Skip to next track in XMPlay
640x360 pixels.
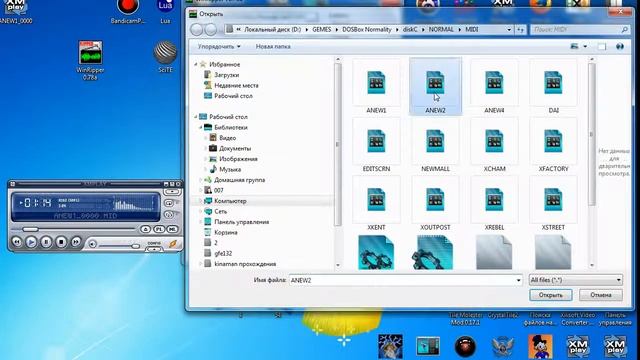pos(76,242)
